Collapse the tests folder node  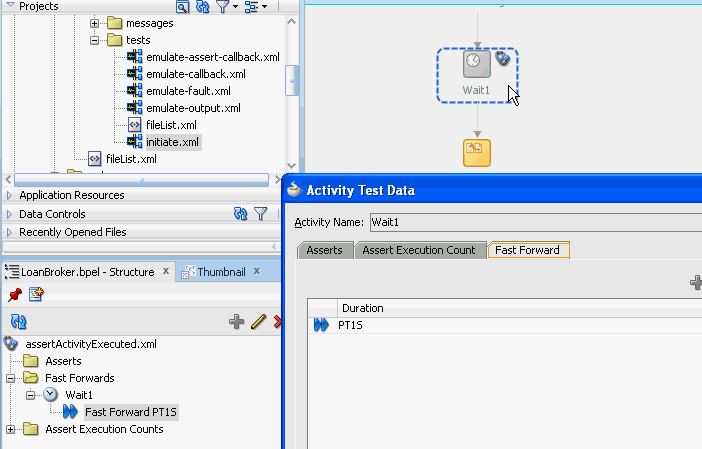[x=94, y=40]
